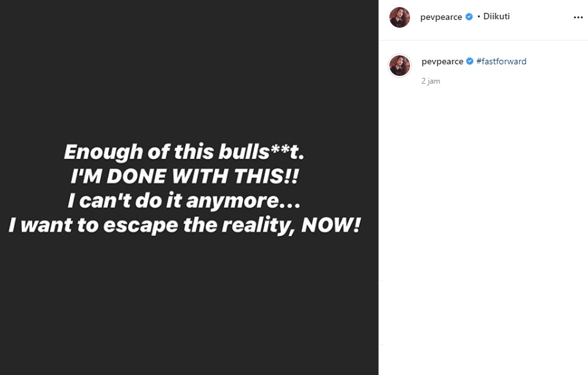The height and width of the screenshot is (375, 588).
Task: Click the separator dot before Diikuti
Action: [x=480, y=17]
